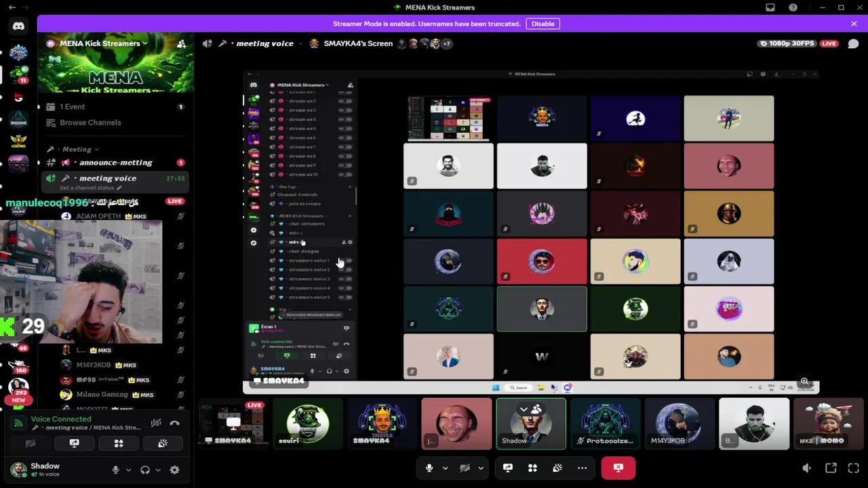This screenshot has height=488, width=868.
Task: Click hide members icon above Shadow tile
Action: [530, 409]
